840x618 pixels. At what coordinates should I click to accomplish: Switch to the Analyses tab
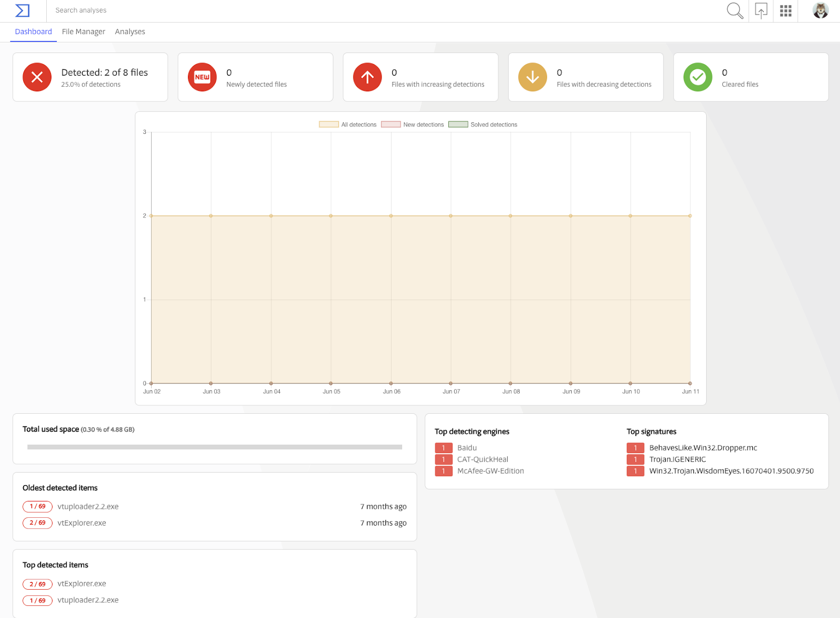pyautogui.click(x=130, y=32)
